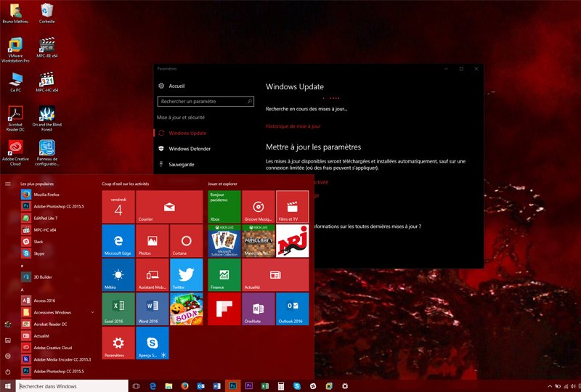The image size is (581, 392).
Task: Go to Accueil in Paramètres
Action: coord(176,86)
